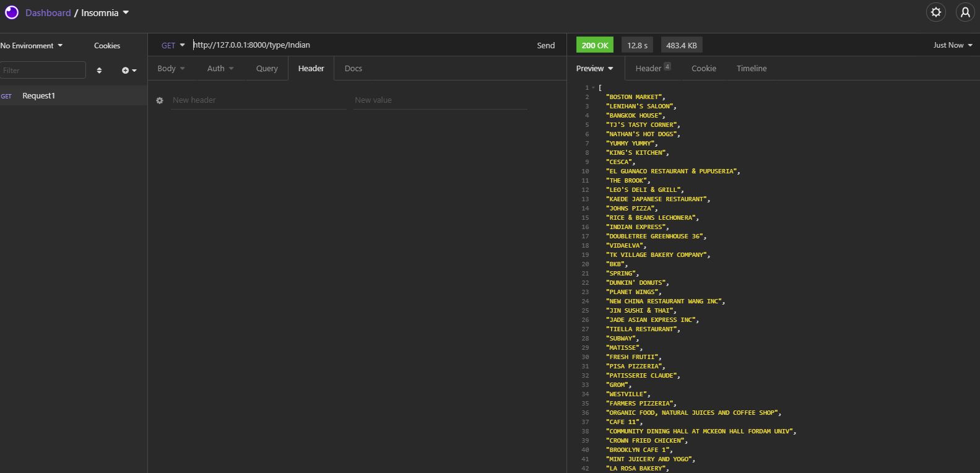980x473 pixels.
Task: Open the Body tab dropdown
Action: pos(171,69)
